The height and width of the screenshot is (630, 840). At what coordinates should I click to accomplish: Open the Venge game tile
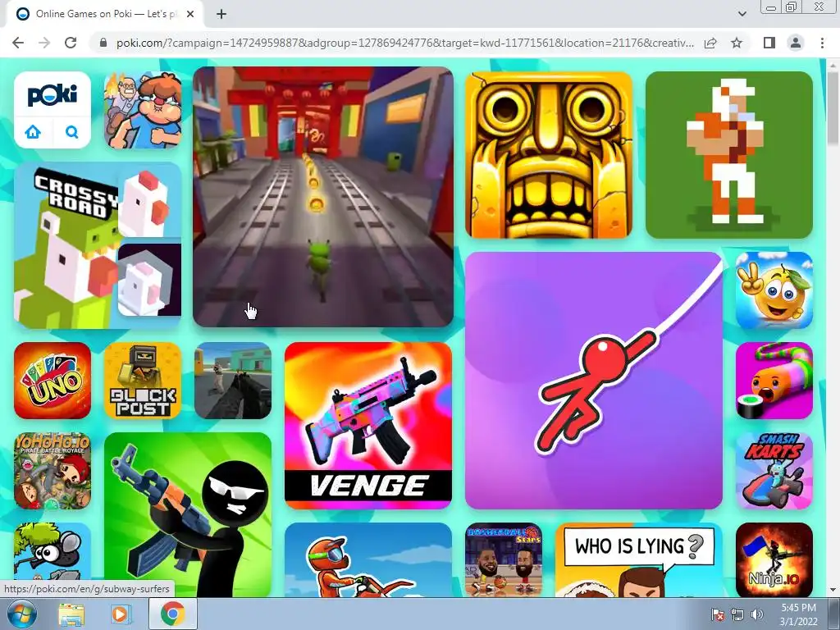(x=368, y=426)
